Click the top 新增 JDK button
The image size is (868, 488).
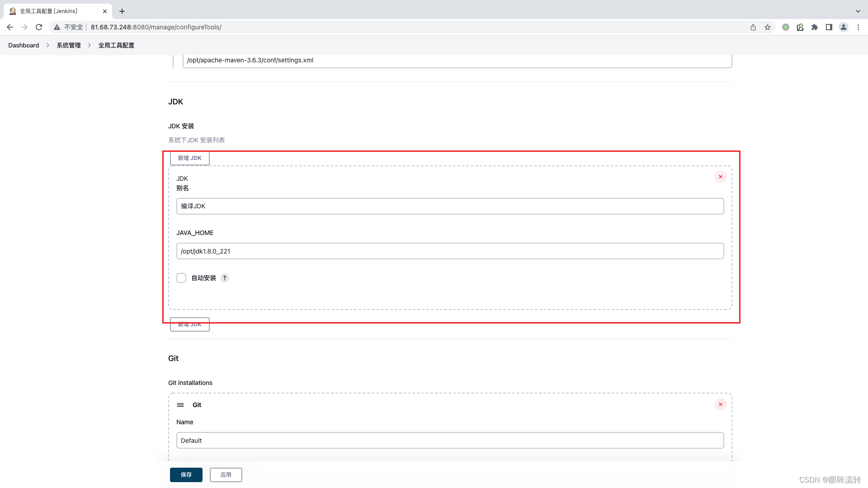click(190, 158)
